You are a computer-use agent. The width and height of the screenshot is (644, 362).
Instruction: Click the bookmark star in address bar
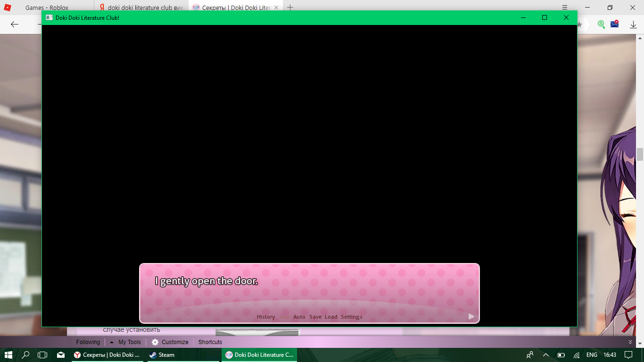coord(580,24)
